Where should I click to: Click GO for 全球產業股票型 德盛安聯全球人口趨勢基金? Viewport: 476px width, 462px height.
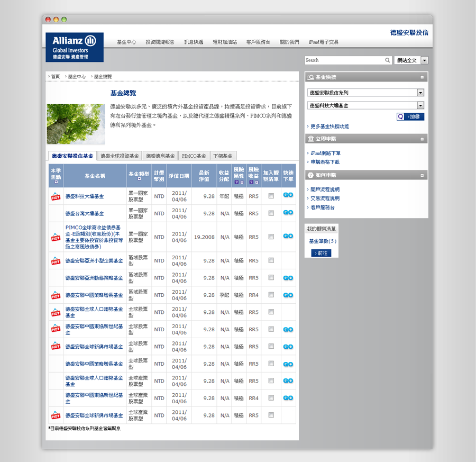click(288, 381)
